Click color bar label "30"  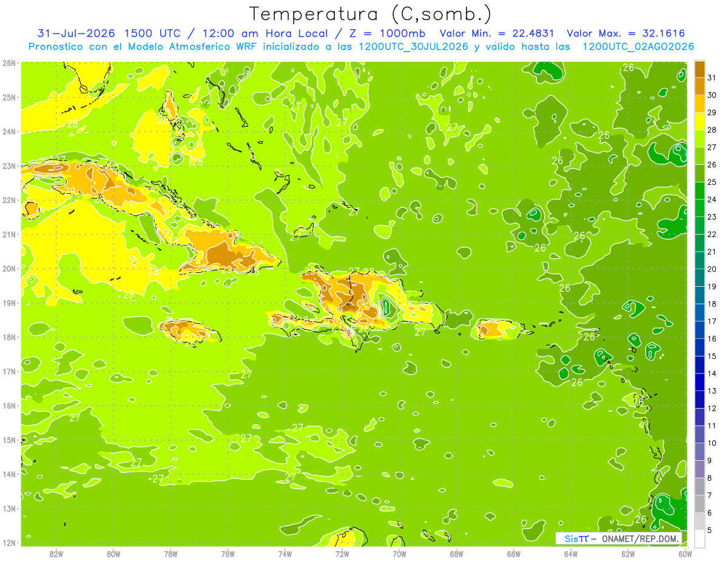[x=712, y=95]
